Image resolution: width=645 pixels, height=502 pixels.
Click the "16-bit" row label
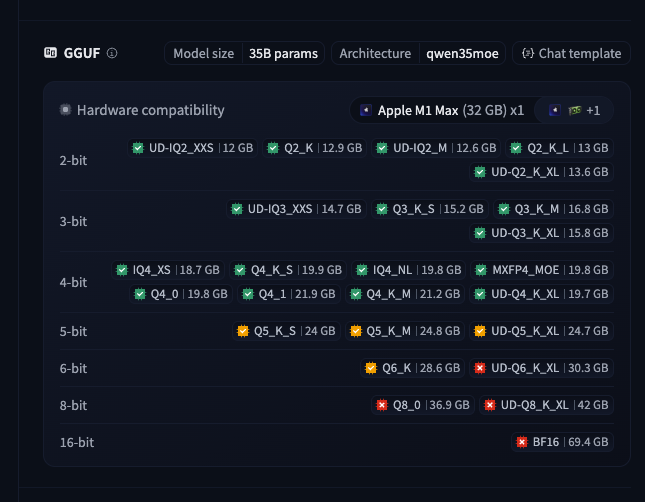click(77, 443)
